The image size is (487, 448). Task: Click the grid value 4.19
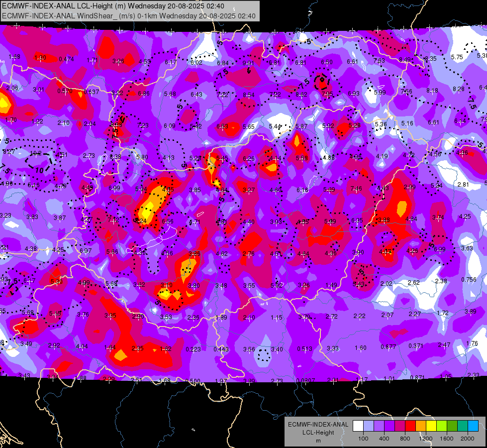pos(382,156)
